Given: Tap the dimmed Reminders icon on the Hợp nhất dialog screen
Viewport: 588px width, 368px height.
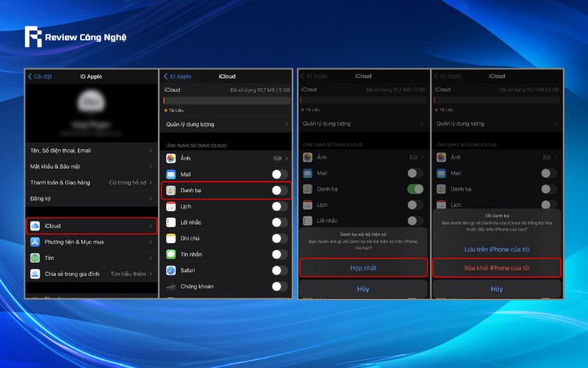Looking at the screenshot, I should [x=307, y=220].
